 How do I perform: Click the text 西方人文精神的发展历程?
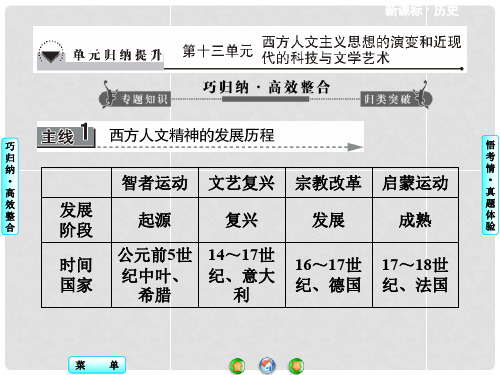point(192,135)
